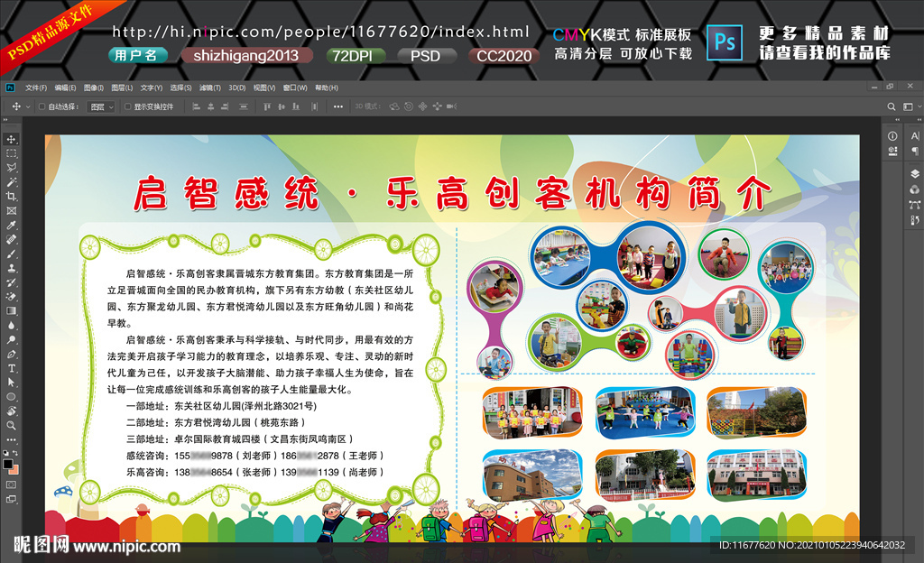Open the 文字(Y) menu
Viewport: 924px width, 563px height.
pos(152,88)
